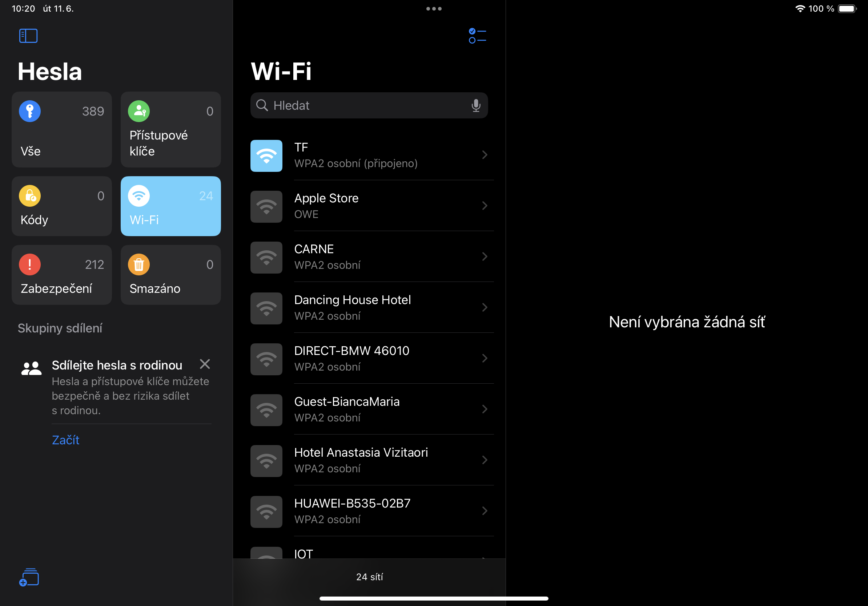Screen dimensions: 868x606
Task: Open the Kódy verification codes category
Action: click(x=61, y=206)
